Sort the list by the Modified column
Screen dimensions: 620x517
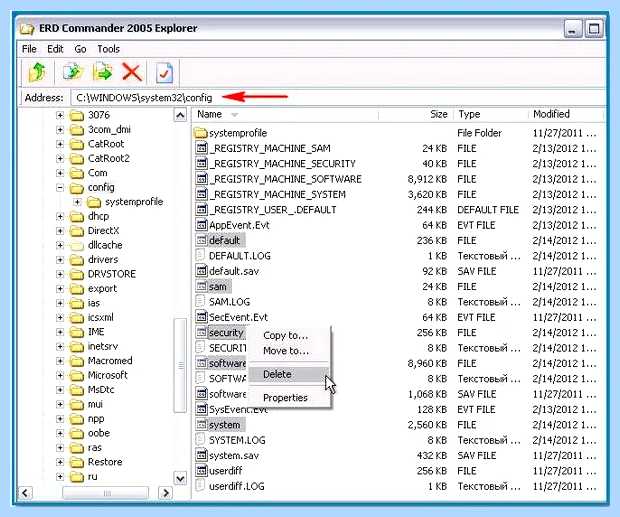(x=565, y=115)
